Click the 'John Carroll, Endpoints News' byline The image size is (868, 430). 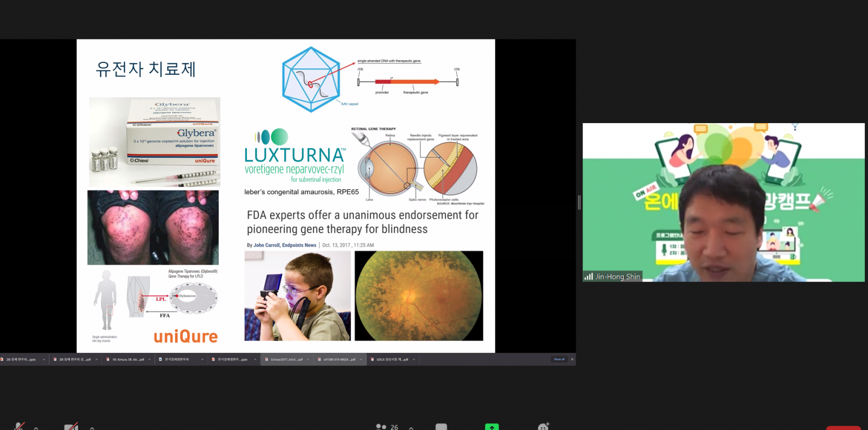click(285, 245)
